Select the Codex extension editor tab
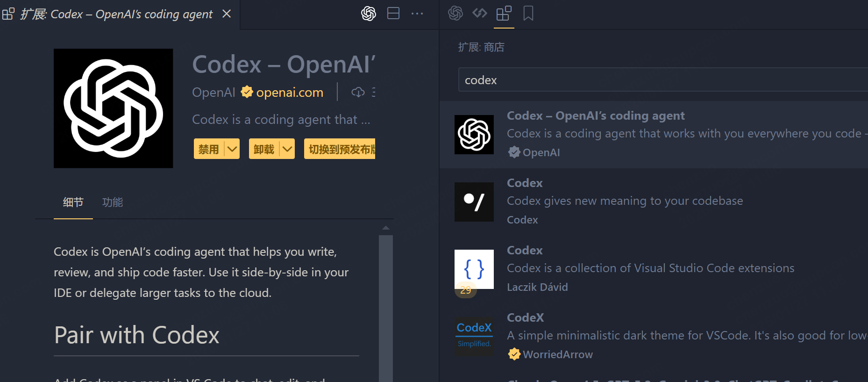Image resolution: width=868 pixels, height=382 pixels. pyautogui.click(x=120, y=14)
